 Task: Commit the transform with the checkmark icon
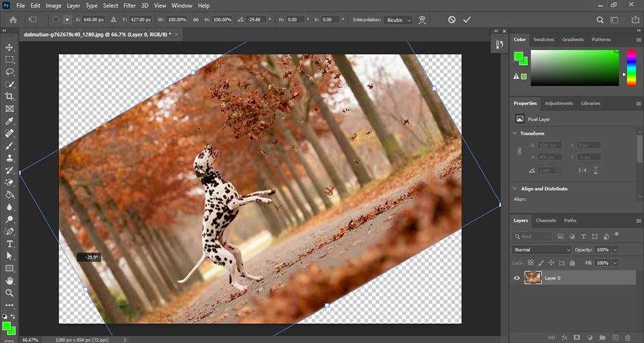point(467,20)
